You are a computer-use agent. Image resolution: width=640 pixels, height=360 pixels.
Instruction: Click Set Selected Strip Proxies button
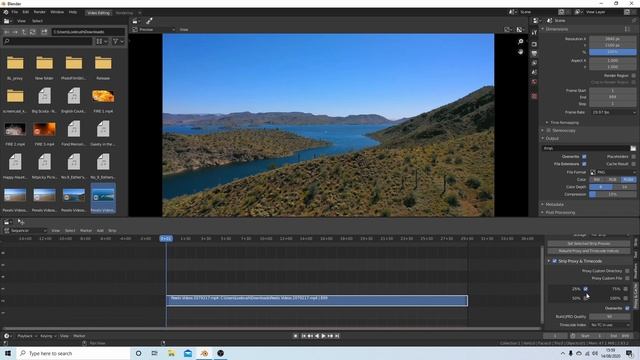[589, 243]
